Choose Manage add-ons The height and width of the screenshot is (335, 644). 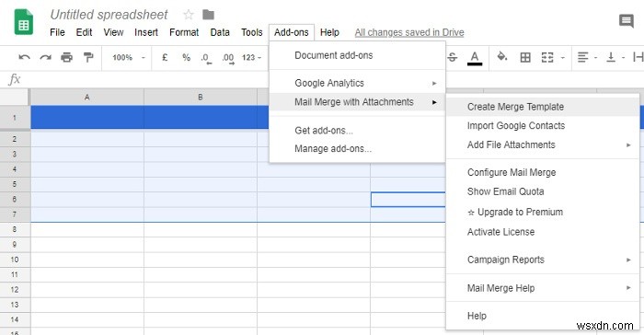click(x=357, y=149)
